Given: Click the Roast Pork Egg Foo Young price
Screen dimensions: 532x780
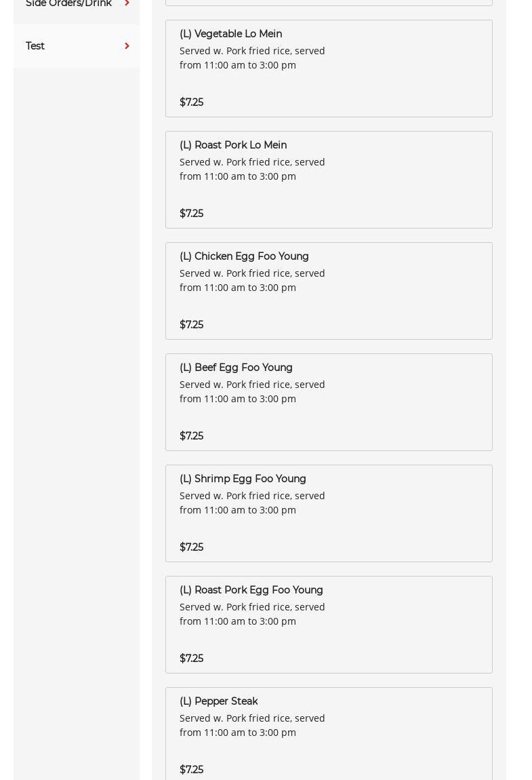Looking at the screenshot, I should click(191, 659).
